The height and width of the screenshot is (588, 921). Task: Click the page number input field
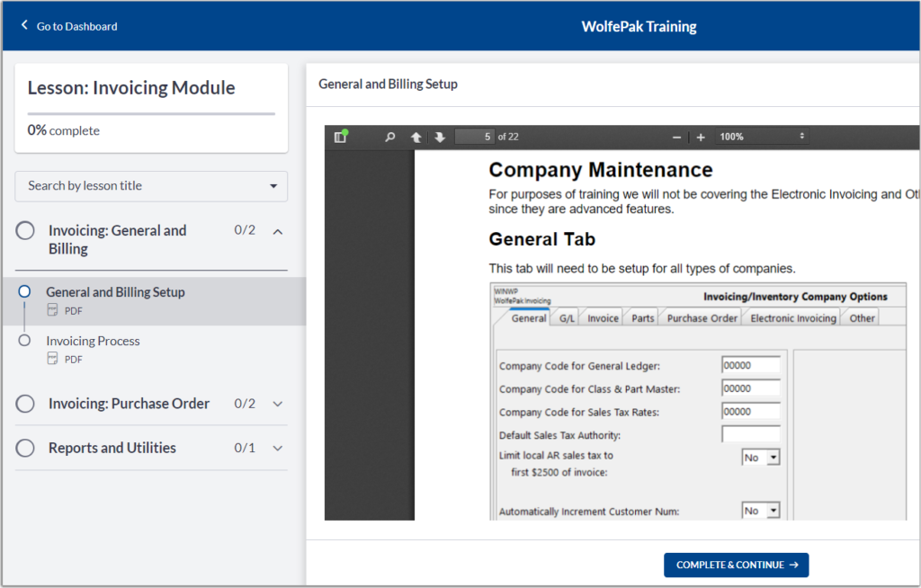point(472,136)
